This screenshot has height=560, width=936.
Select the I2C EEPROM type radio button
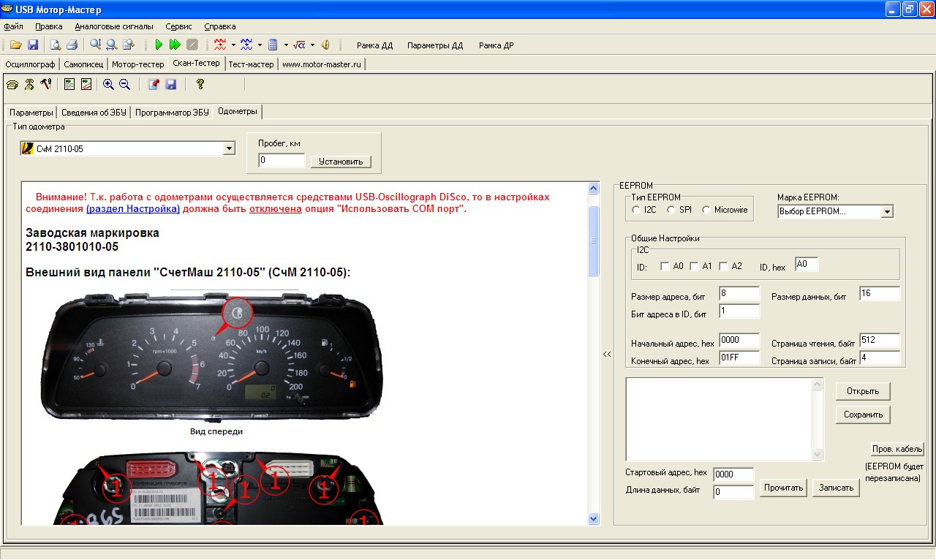pos(636,210)
